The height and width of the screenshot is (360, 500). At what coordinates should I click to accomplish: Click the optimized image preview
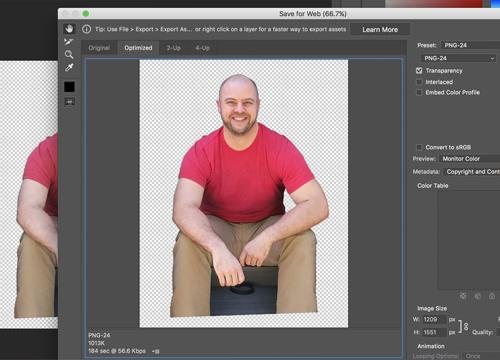[x=244, y=194]
